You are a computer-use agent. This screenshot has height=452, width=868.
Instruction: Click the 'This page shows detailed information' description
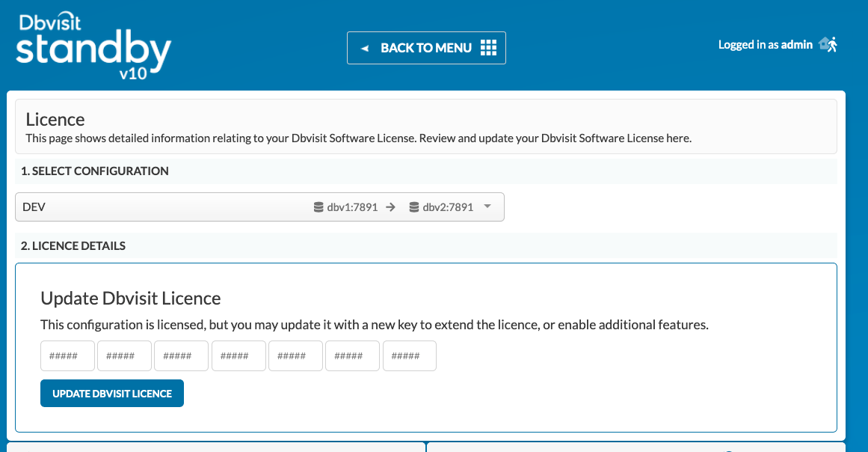point(359,138)
